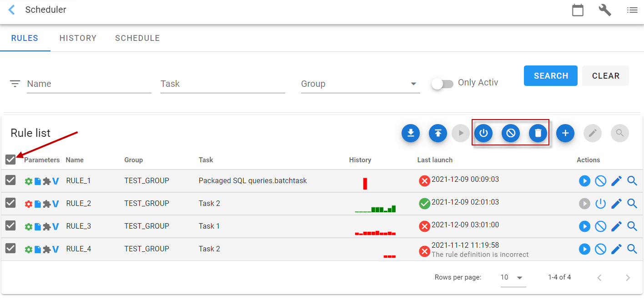Open the wrench settings icon

605,10
